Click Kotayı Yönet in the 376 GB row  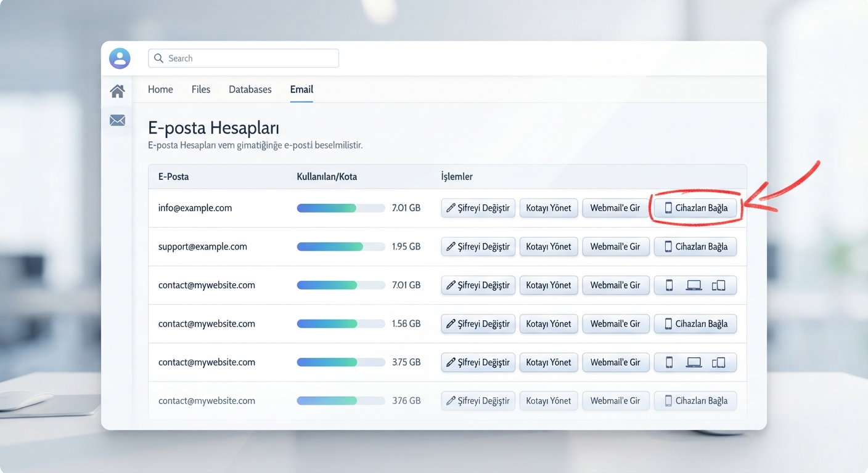[x=549, y=401]
